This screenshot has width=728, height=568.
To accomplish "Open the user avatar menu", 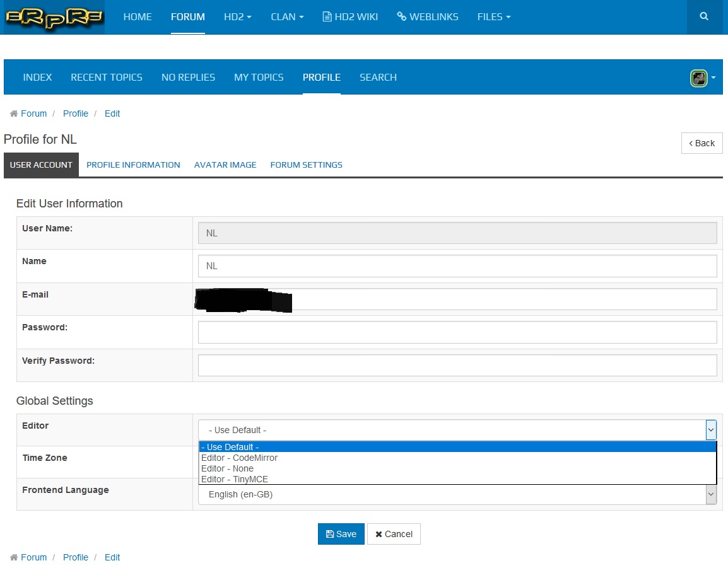I will (x=703, y=78).
